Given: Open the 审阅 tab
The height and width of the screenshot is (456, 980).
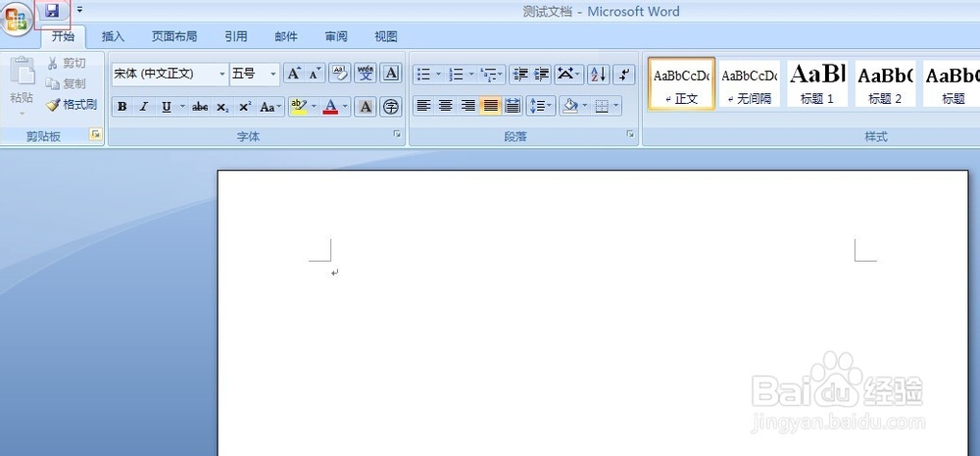Looking at the screenshot, I should [x=336, y=37].
